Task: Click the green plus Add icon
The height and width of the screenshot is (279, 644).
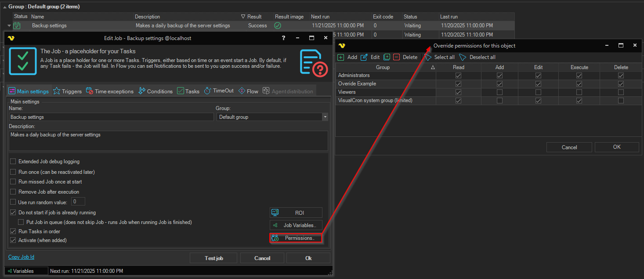Action: pos(341,57)
